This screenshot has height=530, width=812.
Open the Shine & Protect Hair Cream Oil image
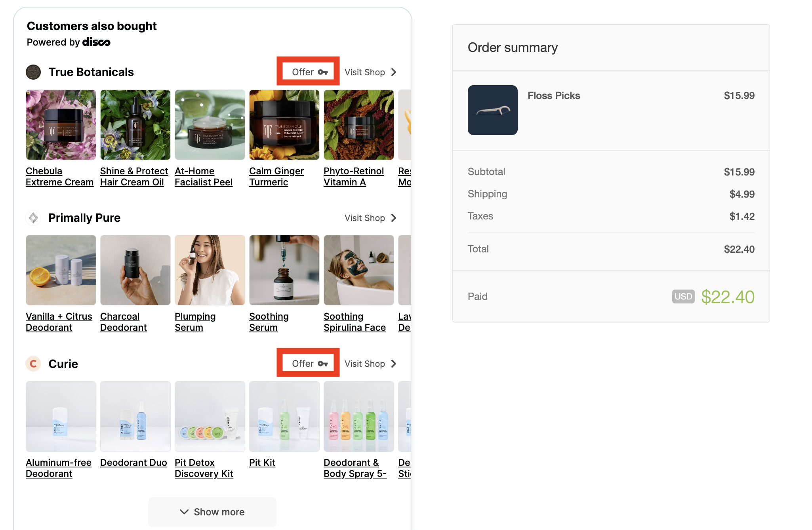pos(135,125)
